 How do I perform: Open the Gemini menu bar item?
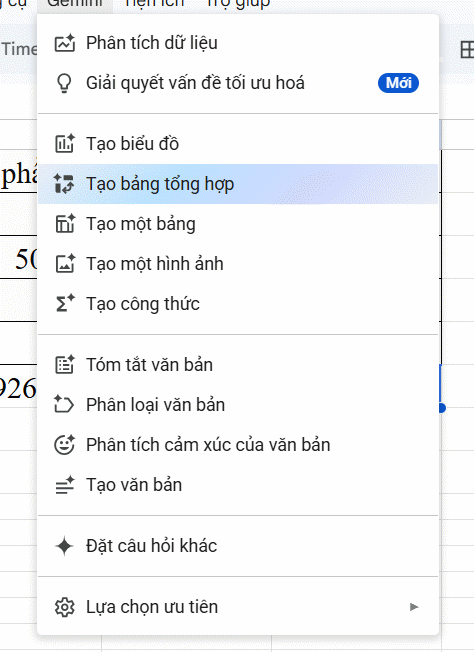[75, 4]
